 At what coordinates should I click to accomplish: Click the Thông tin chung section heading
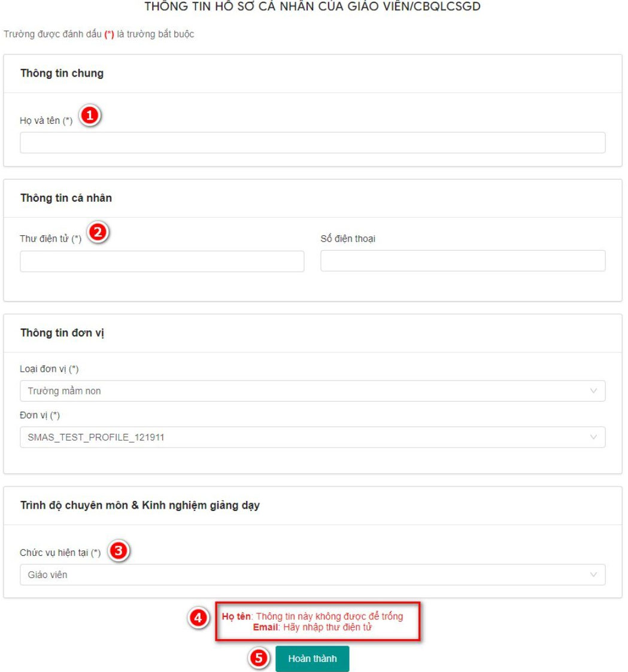(62, 73)
